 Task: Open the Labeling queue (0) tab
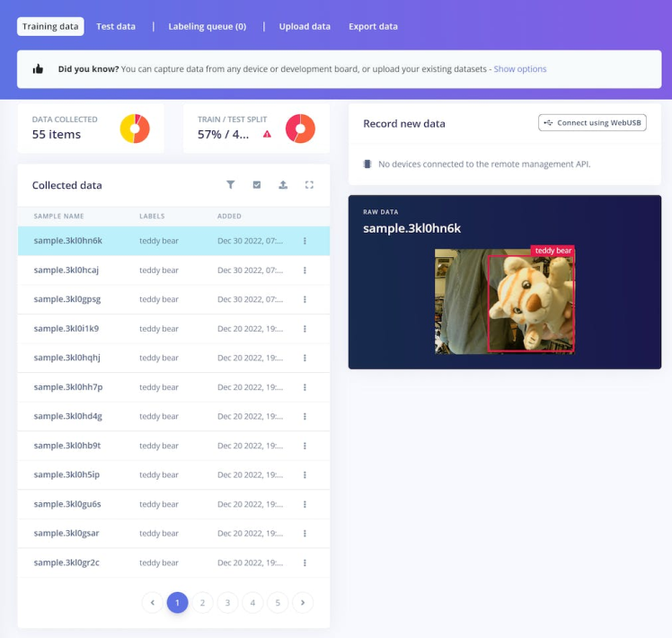pos(208,27)
